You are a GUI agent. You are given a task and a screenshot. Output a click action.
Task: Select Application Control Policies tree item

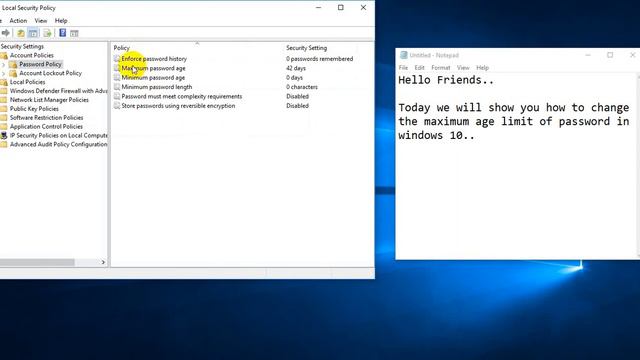[46, 127]
